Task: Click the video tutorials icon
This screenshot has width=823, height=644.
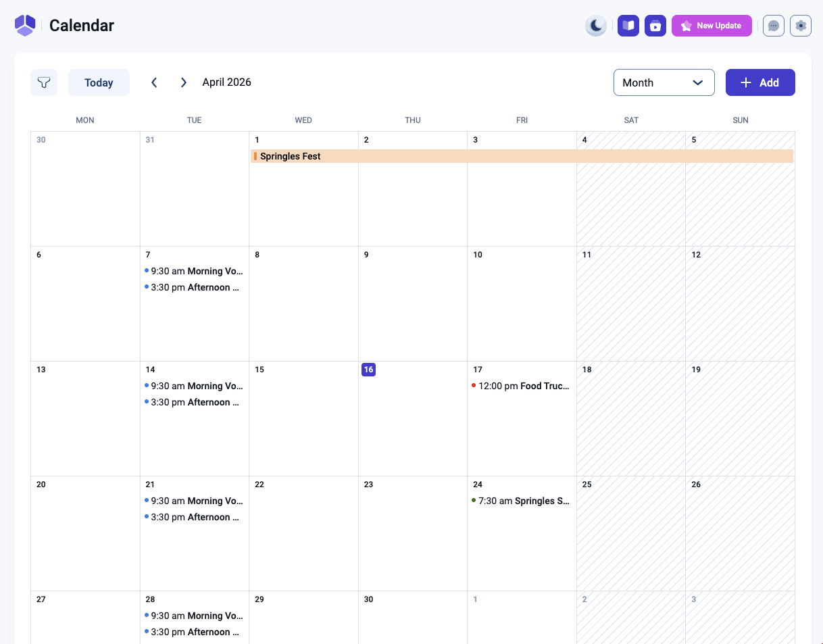Action: (x=655, y=26)
